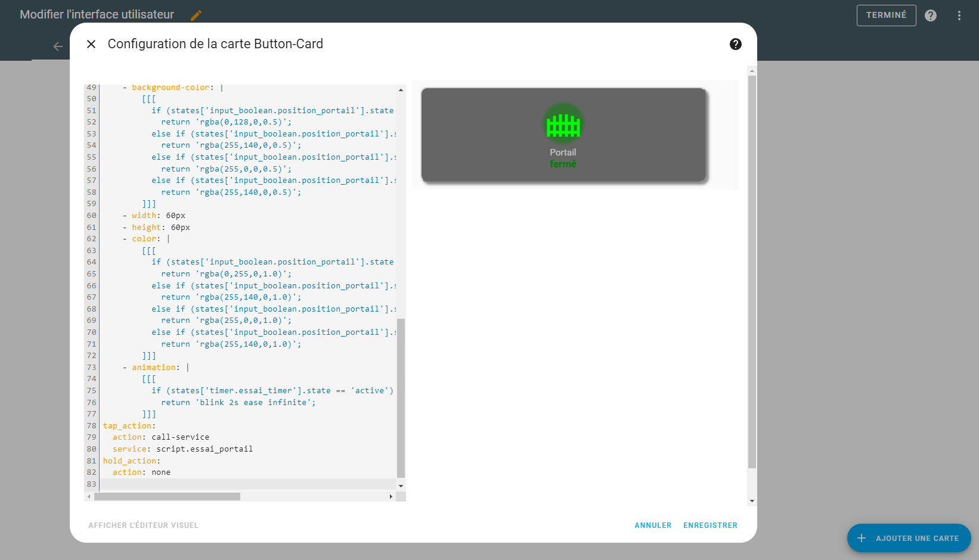This screenshot has width=979, height=560.
Task: Click the code editor scroll-down arrow
Action: tap(401, 486)
